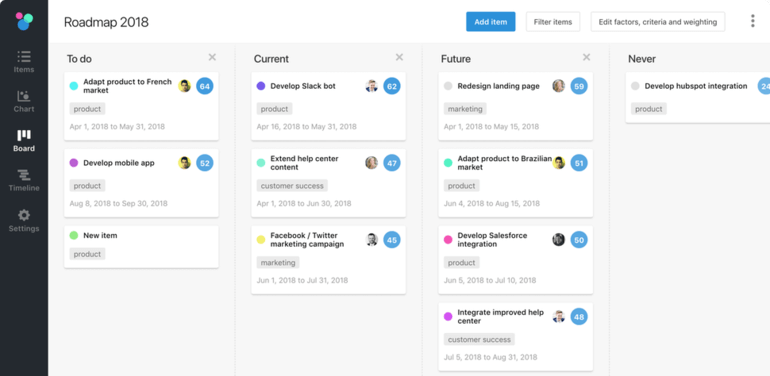Screen dimensions: 770x376
Task: Close the Future column using its X
Action: 586,57
